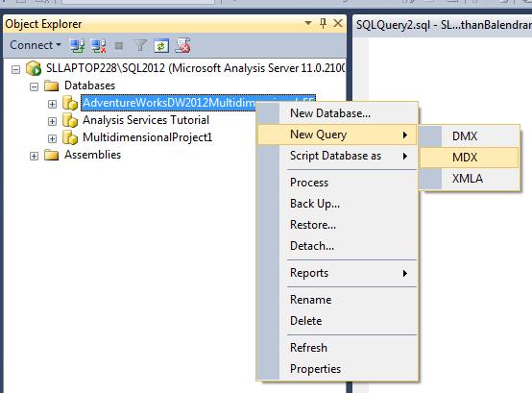The height and width of the screenshot is (393, 532).
Task: Switch to the SQLQuery2.sql tab
Action: coord(443,25)
